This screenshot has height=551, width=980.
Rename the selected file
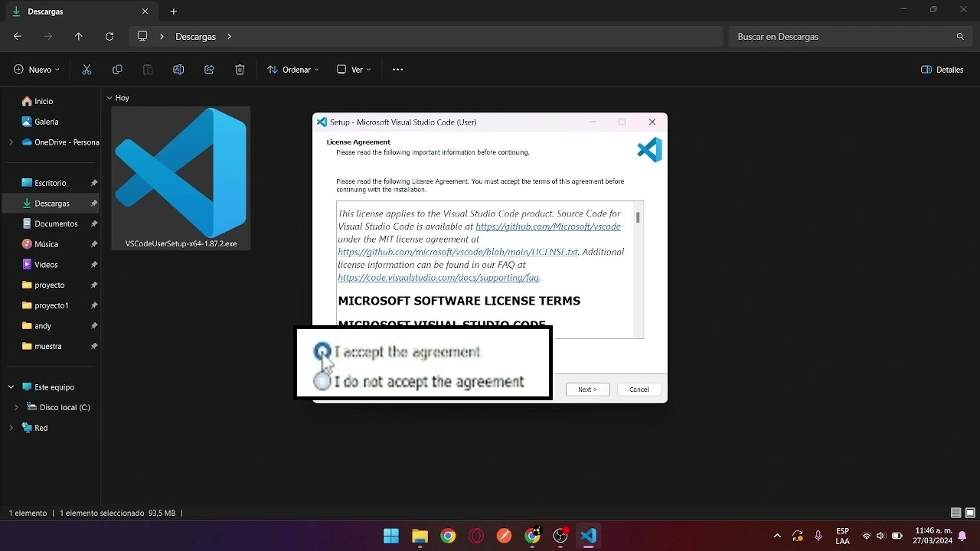pyautogui.click(x=178, y=70)
